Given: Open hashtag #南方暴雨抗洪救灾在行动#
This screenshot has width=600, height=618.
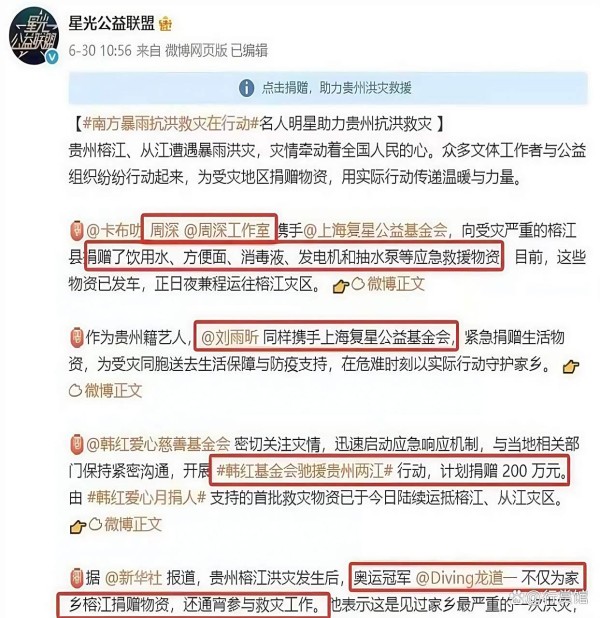Looking at the screenshot, I should coord(171,125).
